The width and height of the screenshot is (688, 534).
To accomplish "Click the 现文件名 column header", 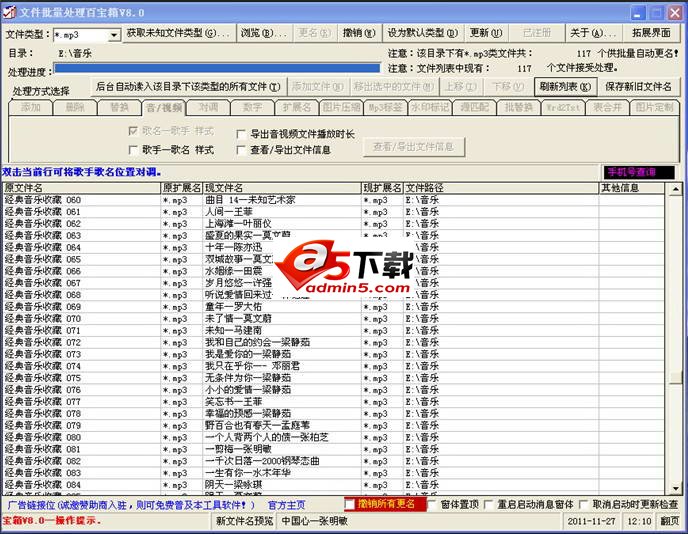I will 282,188.
